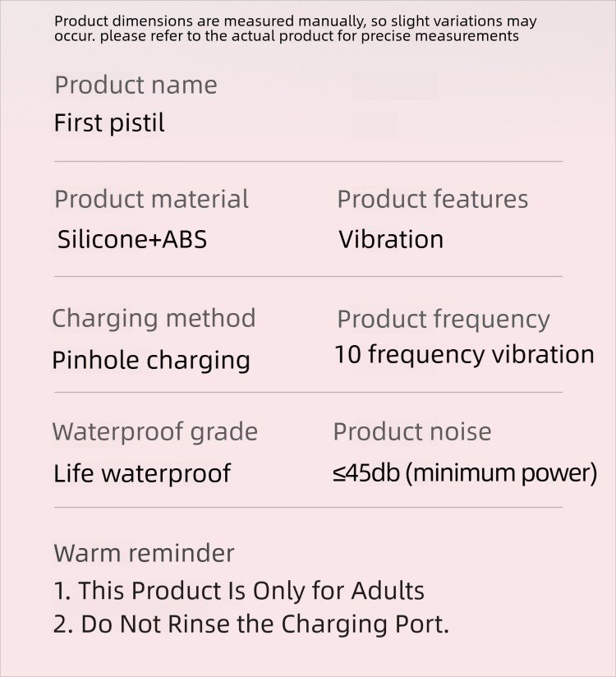
Task: Click the product dimensions disclaimer text
Action: (295, 29)
